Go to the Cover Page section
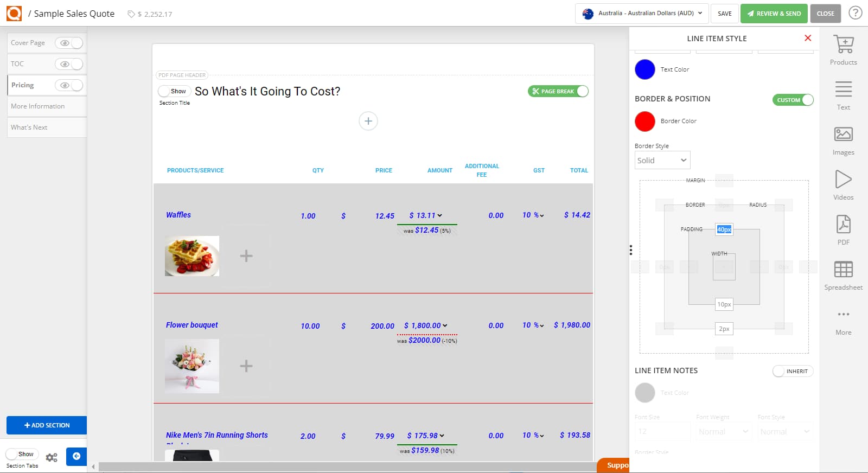The width and height of the screenshot is (868, 473). pos(28,43)
